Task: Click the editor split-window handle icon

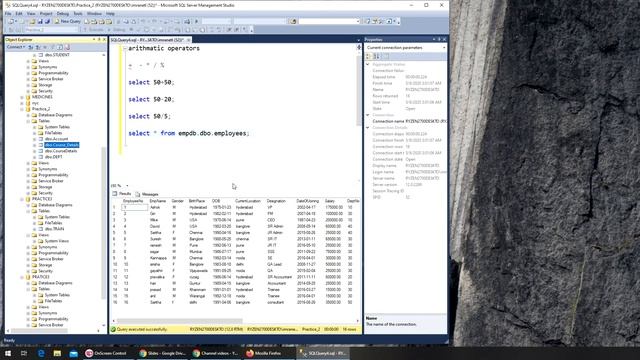Action: pos(359,48)
